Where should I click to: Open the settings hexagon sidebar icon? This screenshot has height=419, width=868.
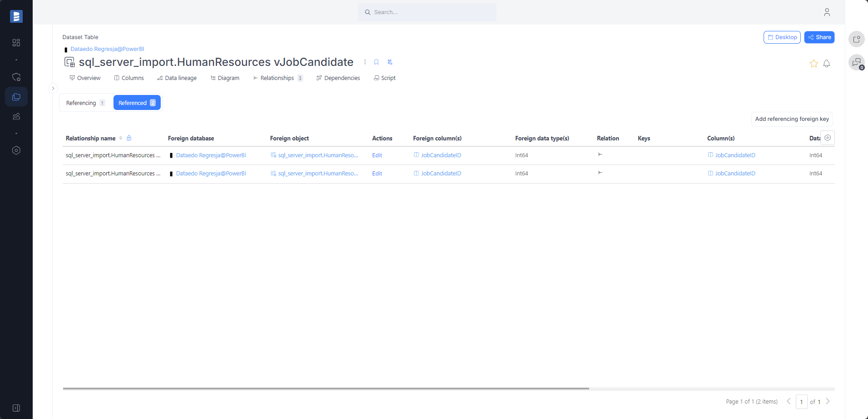click(16, 150)
